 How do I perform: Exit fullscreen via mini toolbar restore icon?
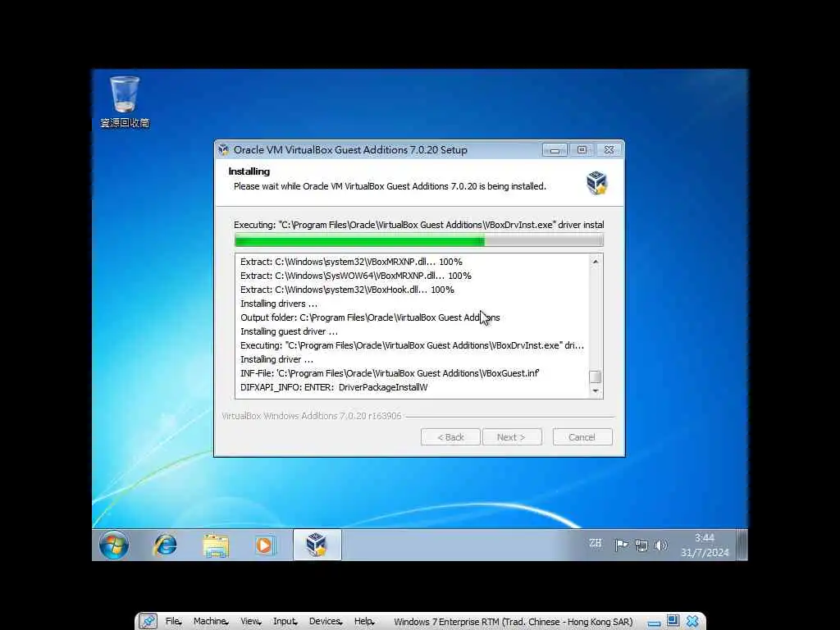tap(673, 621)
